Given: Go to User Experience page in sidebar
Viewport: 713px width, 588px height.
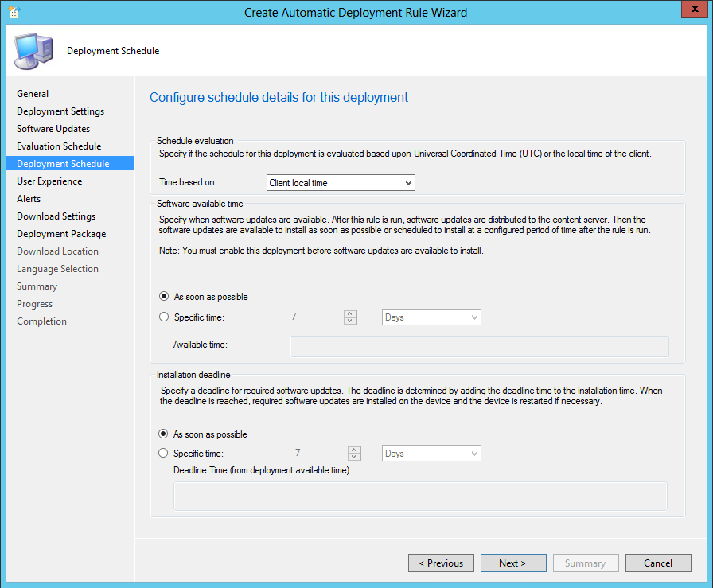Looking at the screenshot, I should pyautogui.click(x=49, y=181).
